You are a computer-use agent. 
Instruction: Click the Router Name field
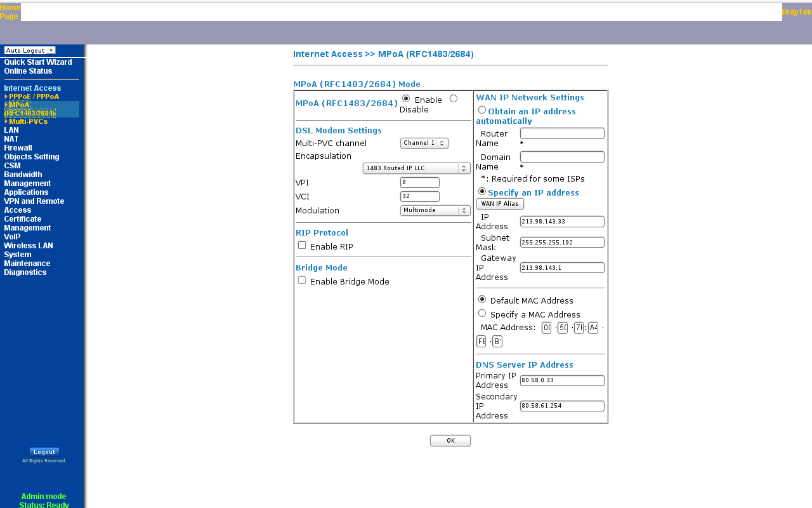(562, 133)
